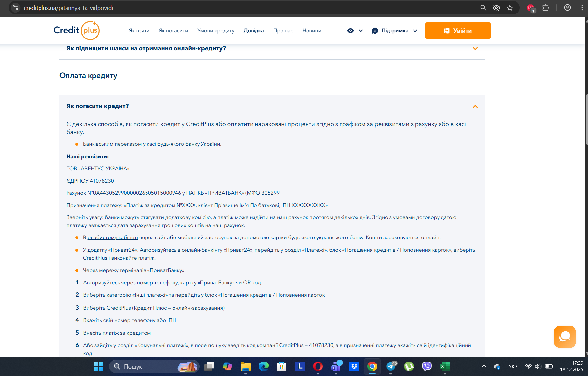Switch the УКР keyboard language indicator
Image resolution: width=588 pixels, height=376 pixels.
tap(513, 366)
